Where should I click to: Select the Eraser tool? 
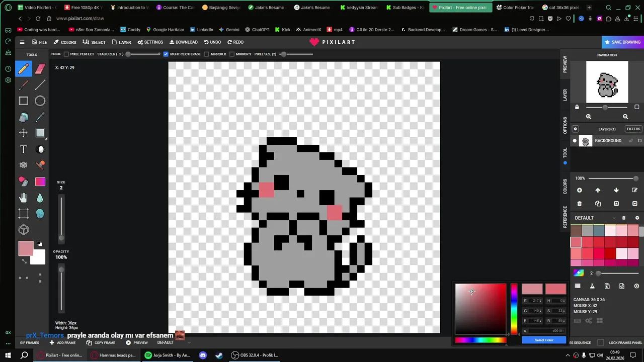[40, 69]
